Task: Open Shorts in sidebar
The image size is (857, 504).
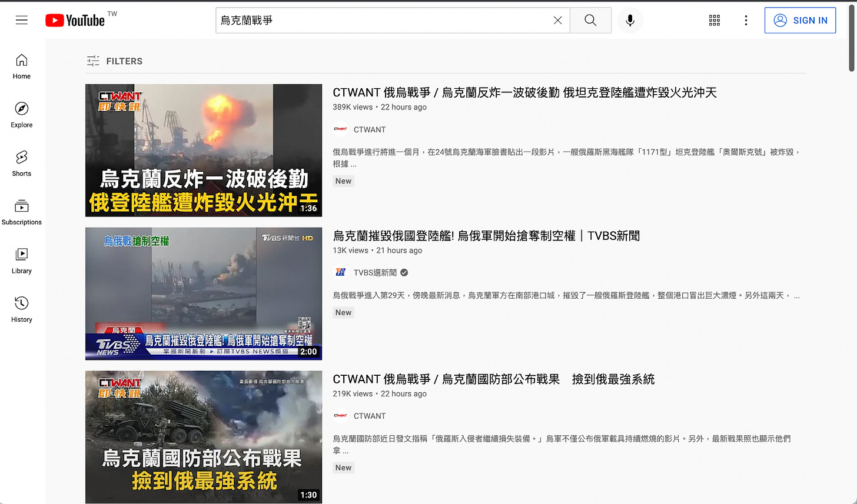Action: (x=22, y=164)
